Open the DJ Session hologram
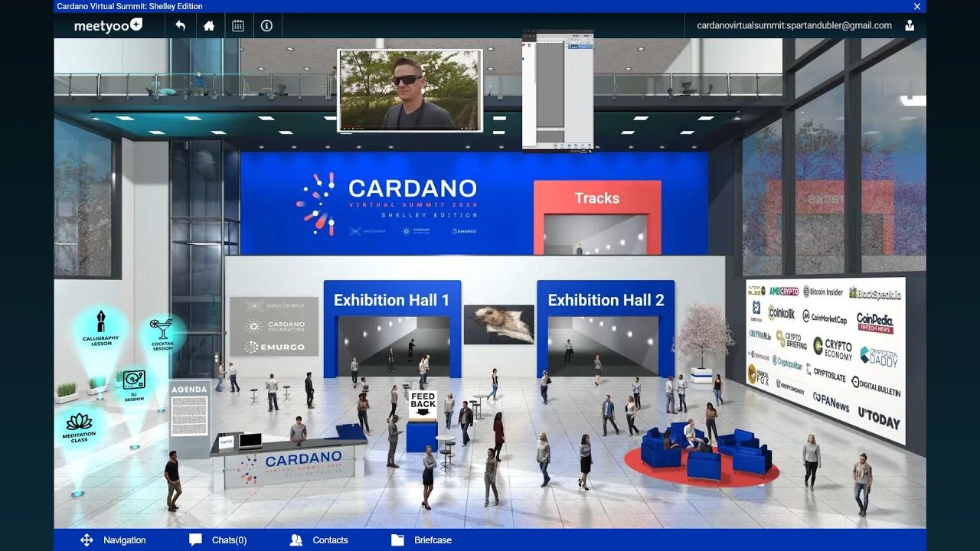 point(134,386)
